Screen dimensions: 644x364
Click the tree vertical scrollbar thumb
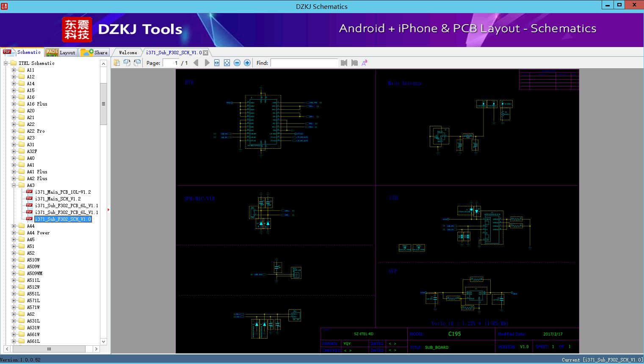click(x=103, y=104)
